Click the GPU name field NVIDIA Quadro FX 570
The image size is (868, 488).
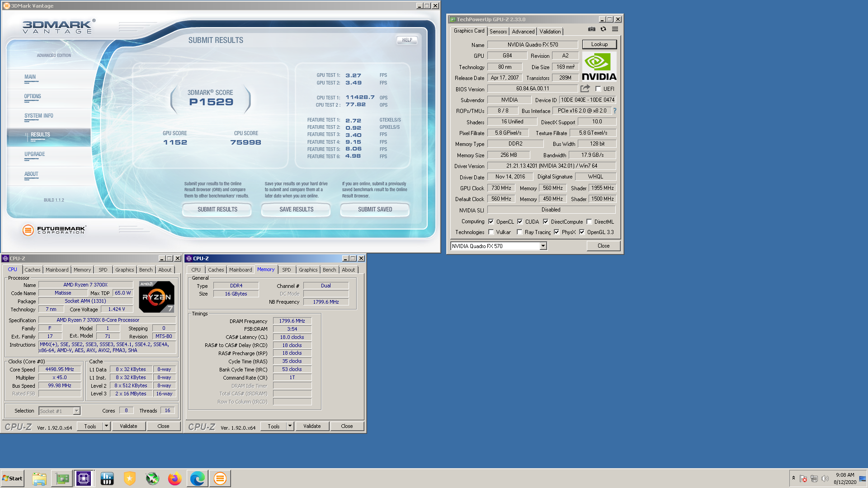point(533,45)
